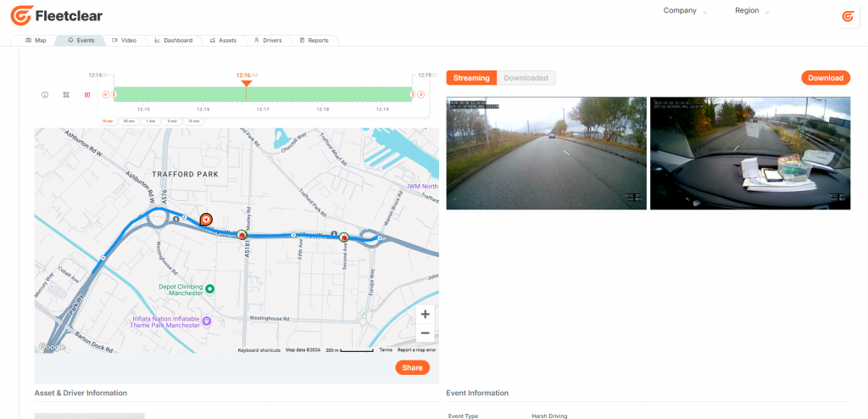Zoom out on the map
This screenshot has height=419, width=868.
point(426,332)
